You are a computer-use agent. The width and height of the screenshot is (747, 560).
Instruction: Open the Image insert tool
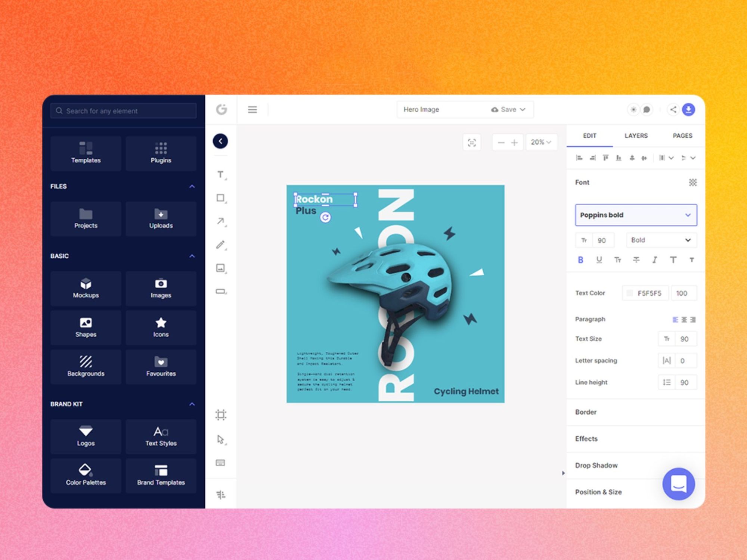[x=221, y=268]
